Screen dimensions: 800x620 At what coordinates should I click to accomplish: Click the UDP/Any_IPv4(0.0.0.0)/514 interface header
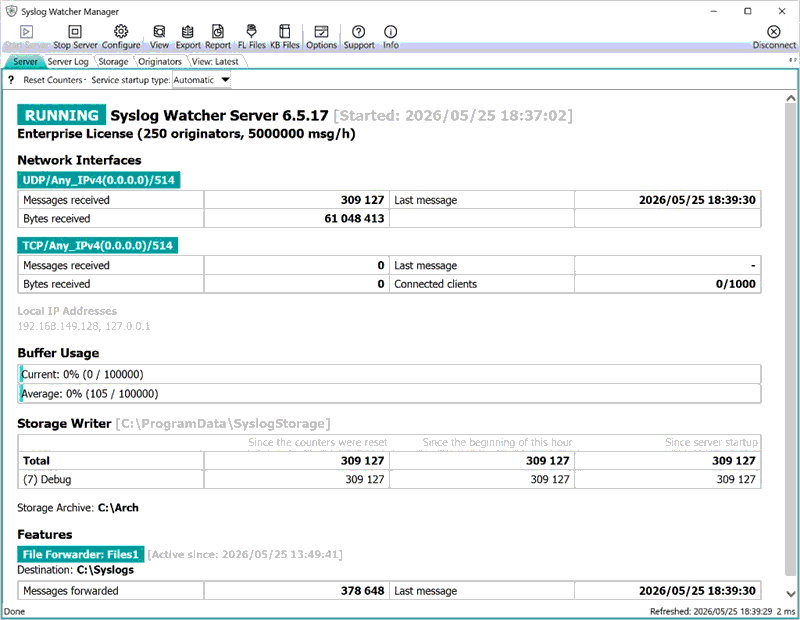(98, 180)
